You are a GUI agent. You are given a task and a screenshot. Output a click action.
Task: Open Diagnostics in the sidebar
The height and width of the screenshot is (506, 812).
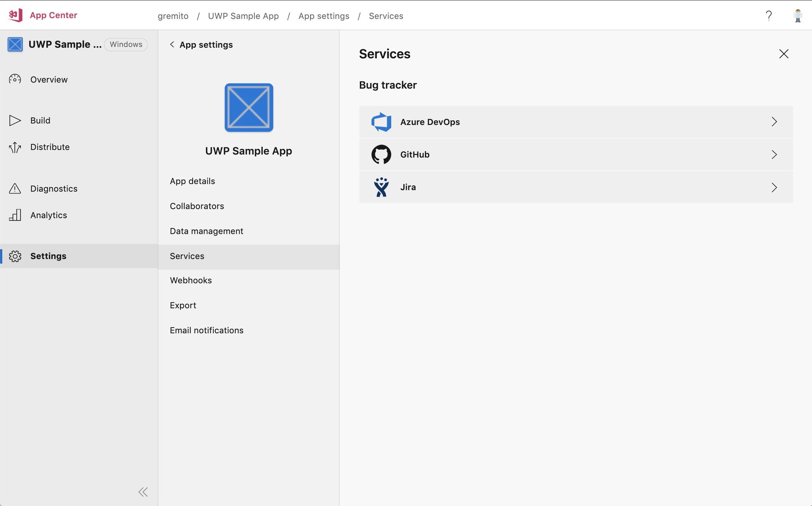point(79,189)
